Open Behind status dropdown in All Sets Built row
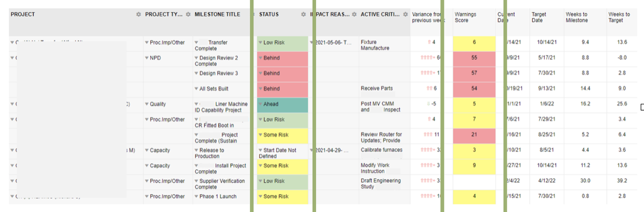Screen dimensions: 644x212 point(261,89)
